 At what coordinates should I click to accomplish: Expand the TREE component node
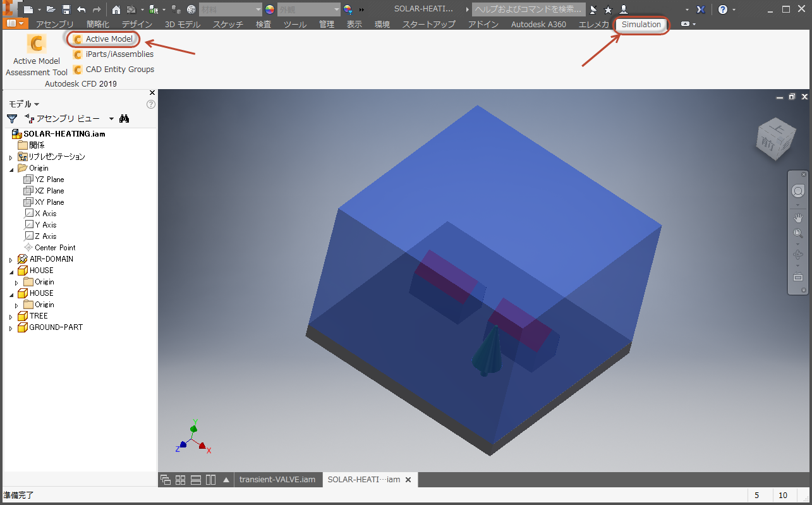tap(11, 317)
